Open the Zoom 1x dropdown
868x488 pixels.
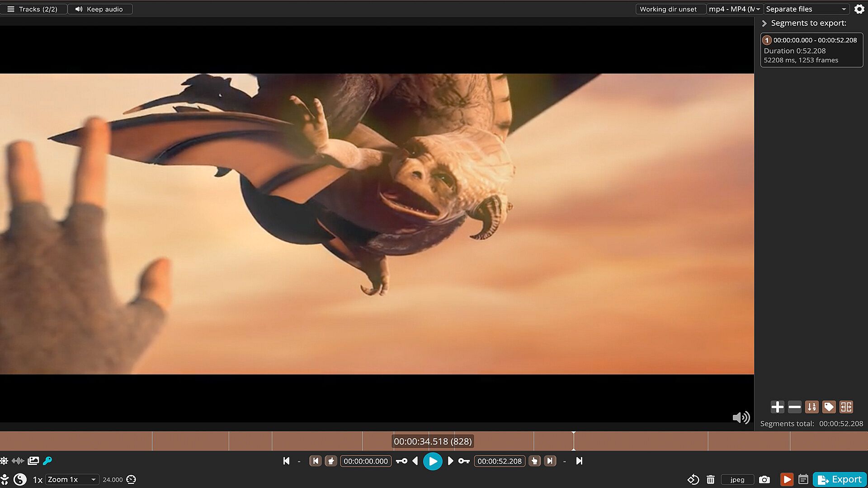(72, 479)
